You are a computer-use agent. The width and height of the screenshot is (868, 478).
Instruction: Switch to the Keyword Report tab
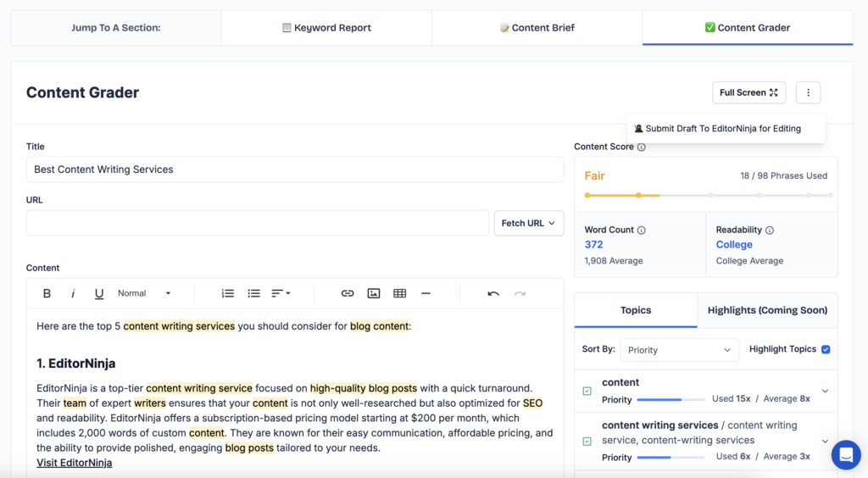click(326, 28)
